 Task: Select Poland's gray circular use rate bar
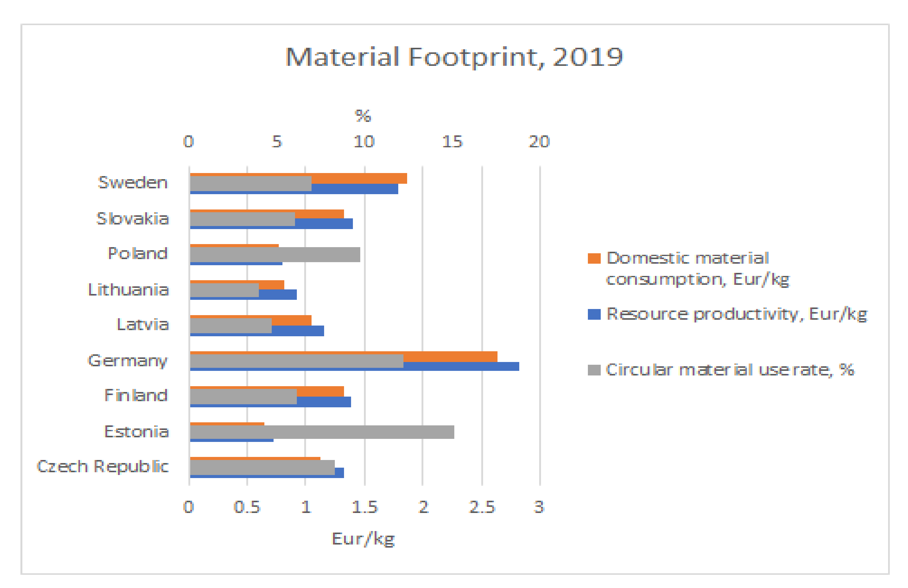(x=275, y=254)
